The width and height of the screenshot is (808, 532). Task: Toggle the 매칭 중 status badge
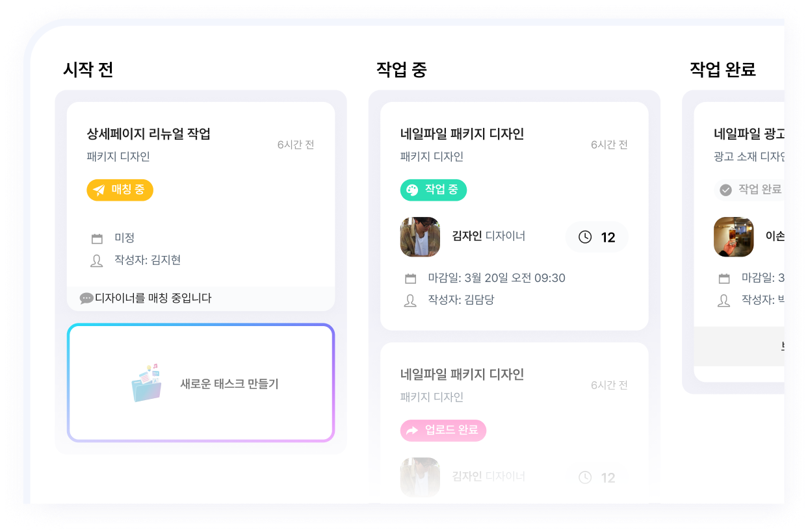[120, 190]
